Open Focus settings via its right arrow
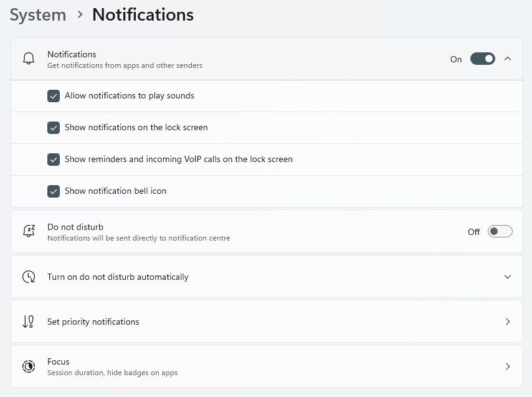The image size is (532, 397). (508, 366)
